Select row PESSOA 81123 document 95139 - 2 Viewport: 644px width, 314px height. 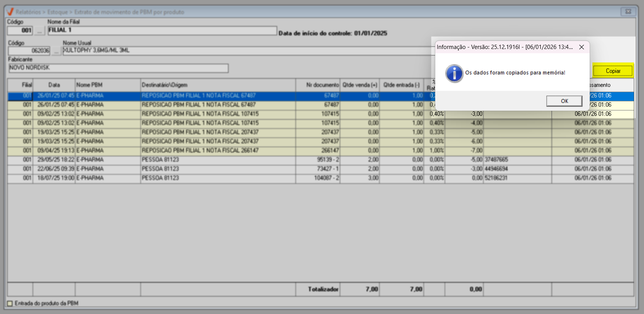(218, 160)
